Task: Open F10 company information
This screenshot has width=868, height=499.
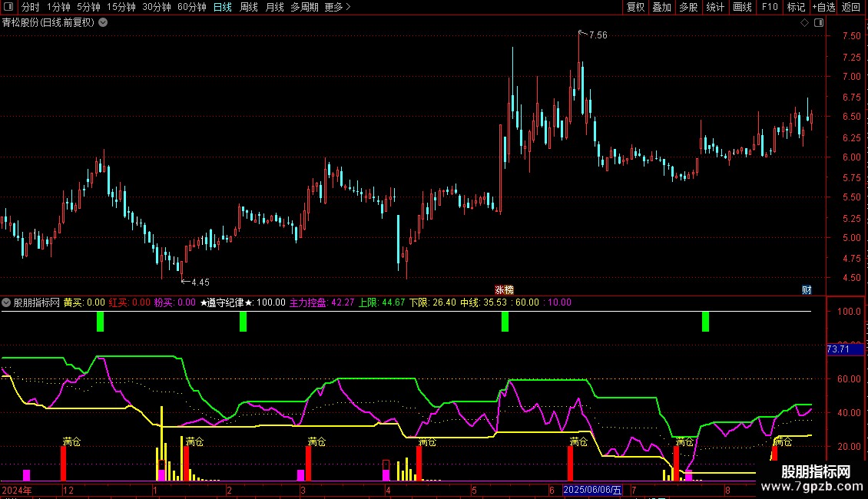Action: click(x=769, y=8)
